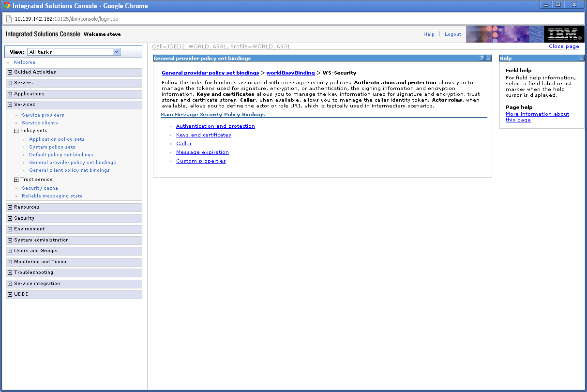The image size is (587, 392).
Task: Expand the Monitoring and Tuning section
Action: tap(10, 262)
